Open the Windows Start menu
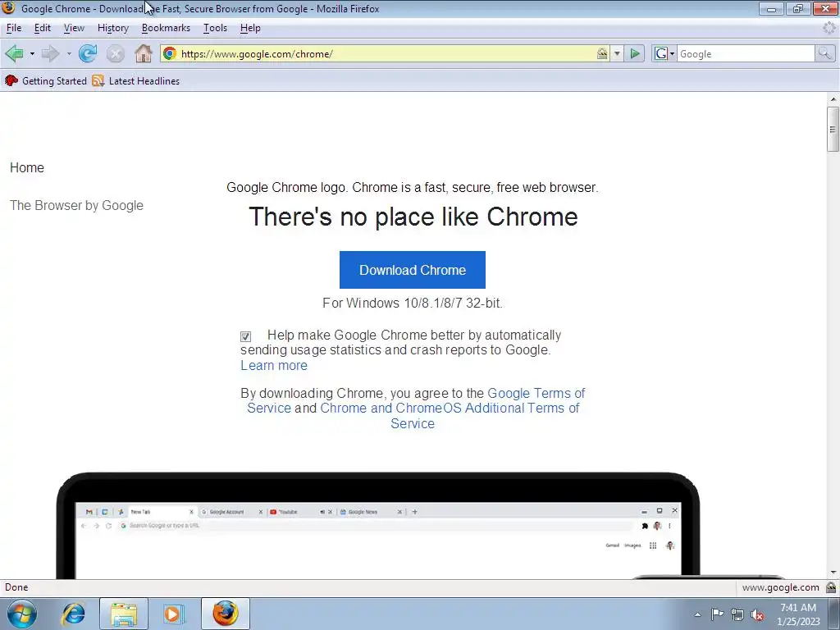The height and width of the screenshot is (630, 840). tap(22, 614)
